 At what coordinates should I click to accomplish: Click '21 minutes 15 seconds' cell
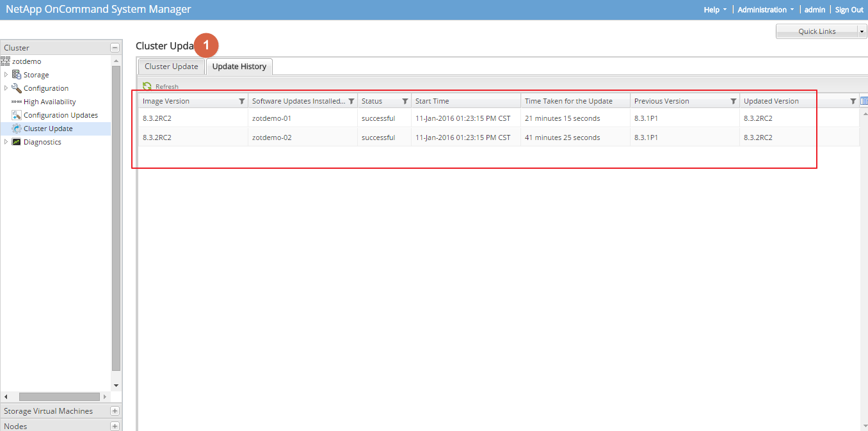[x=575, y=118]
